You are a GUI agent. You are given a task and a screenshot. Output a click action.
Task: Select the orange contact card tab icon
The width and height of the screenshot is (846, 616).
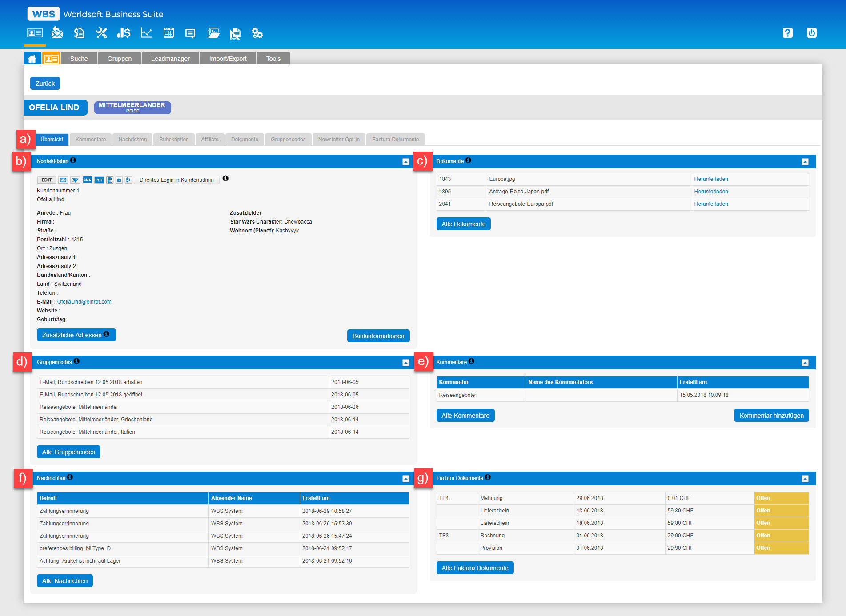point(51,59)
